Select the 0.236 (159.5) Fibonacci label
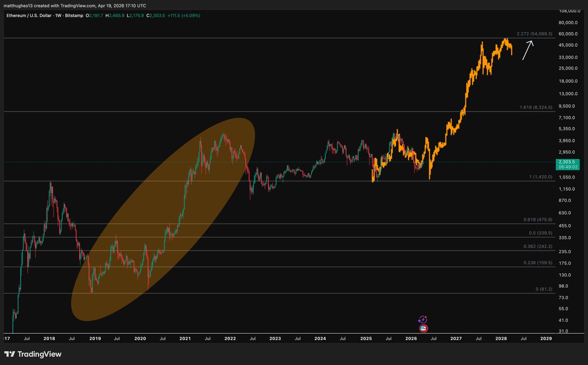This screenshot has width=588, height=365. click(x=537, y=262)
